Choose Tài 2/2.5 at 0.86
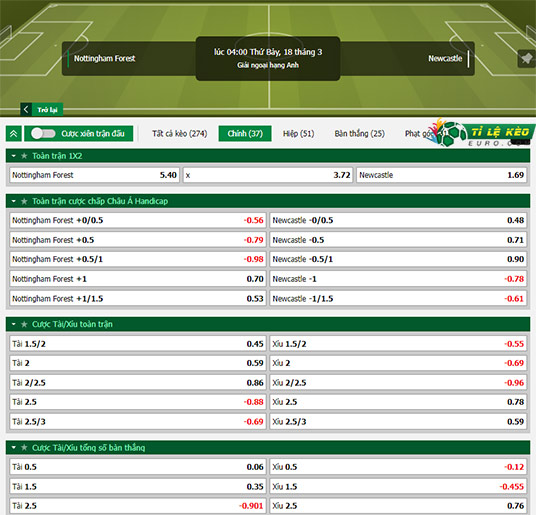The image size is (536, 515). 138,382
